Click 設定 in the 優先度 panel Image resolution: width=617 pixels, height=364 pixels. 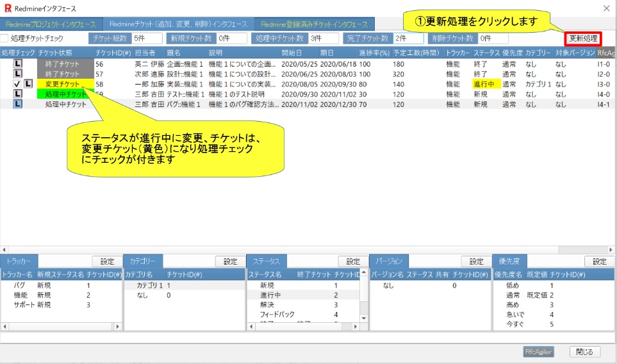pos(599,261)
